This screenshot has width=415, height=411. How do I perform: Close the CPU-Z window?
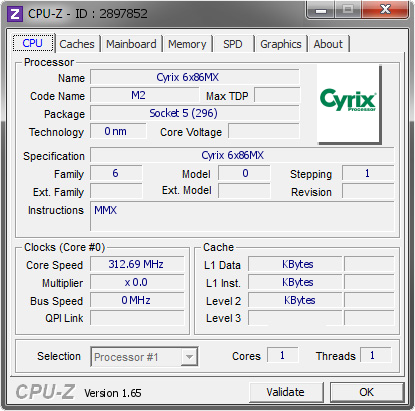(x=385, y=10)
